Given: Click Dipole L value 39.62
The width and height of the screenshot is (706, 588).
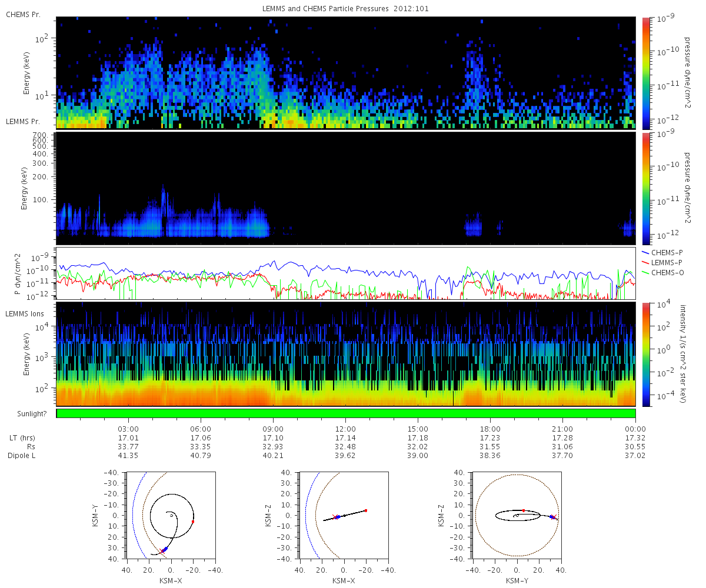Looking at the screenshot, I should (346, 456).
